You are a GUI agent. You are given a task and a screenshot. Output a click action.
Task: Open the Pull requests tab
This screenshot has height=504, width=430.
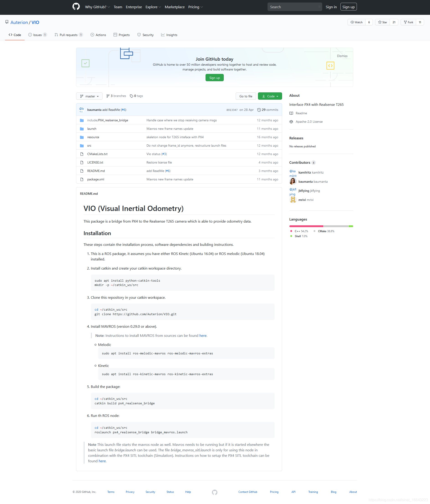pyautogui.click(x=69, y=35)
